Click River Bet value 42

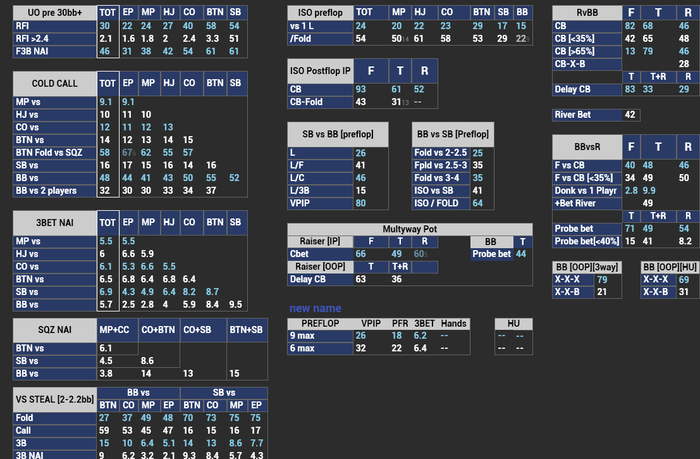click(630, 115)
